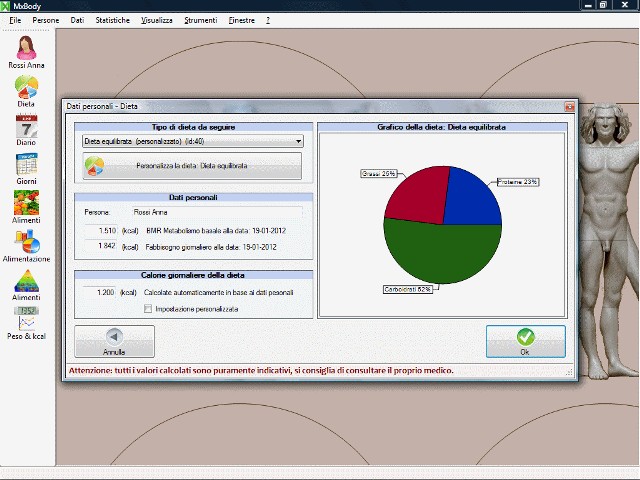Open the Giorni sidebar icon

(x=26, y=166)
